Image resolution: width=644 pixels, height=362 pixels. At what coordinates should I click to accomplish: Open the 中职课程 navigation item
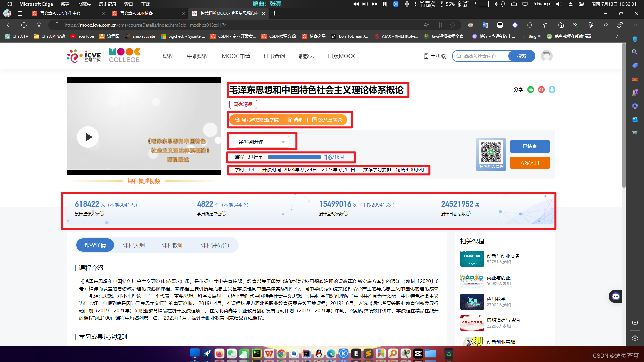click(x=198, y=56)
